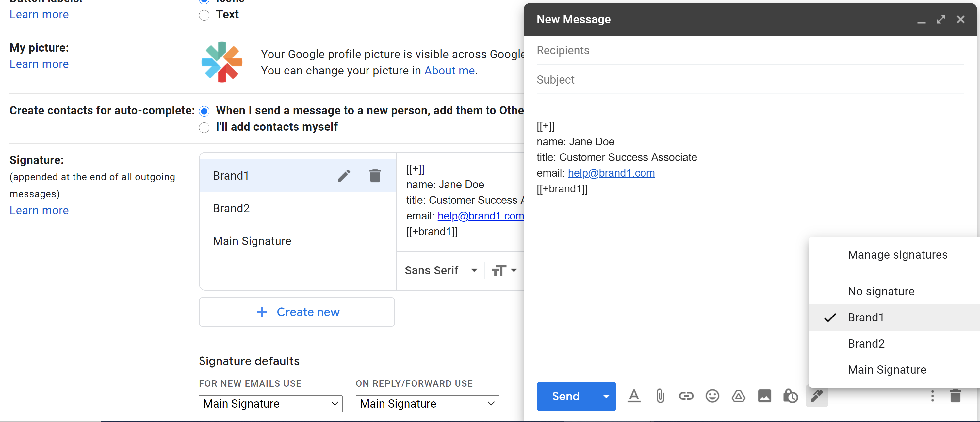The width and height of the screenshot is (980, 422).
Task: Click help@brand1.com link in compose body
Action: click(x=611, y=173)
